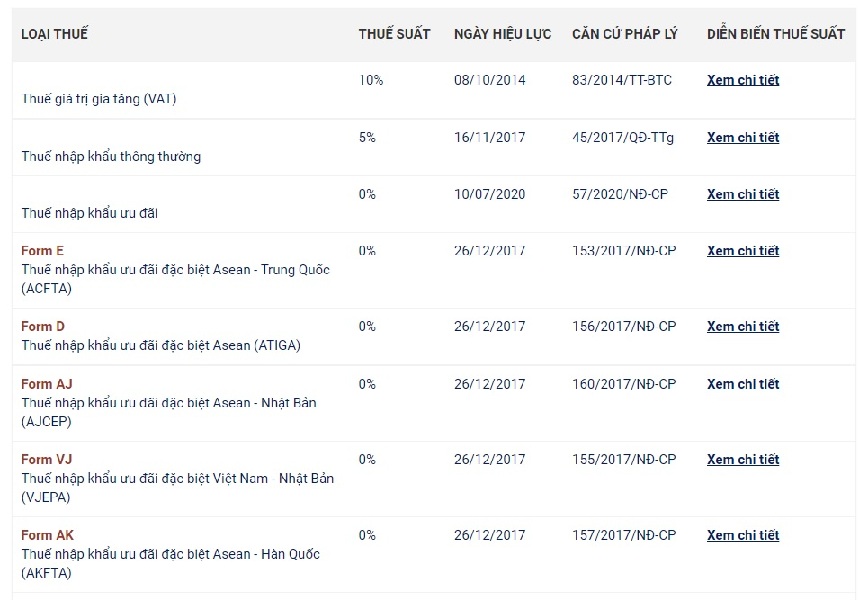
Task: Click the THUẾ SUẤT column header
Action: [393, 33]
